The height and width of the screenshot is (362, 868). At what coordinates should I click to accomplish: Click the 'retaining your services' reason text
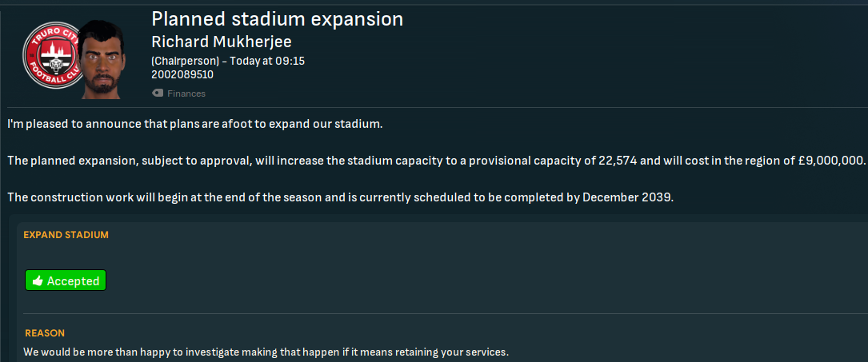click(448, 352)
